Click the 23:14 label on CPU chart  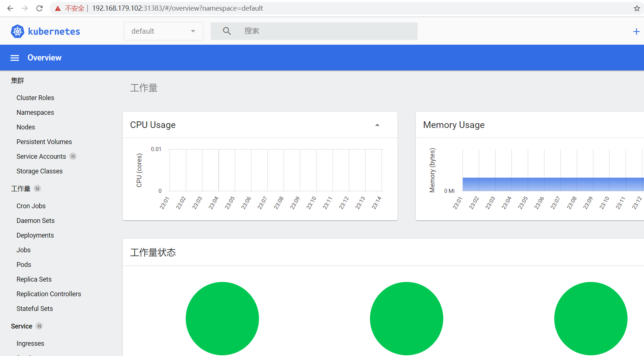coord(377,203)
